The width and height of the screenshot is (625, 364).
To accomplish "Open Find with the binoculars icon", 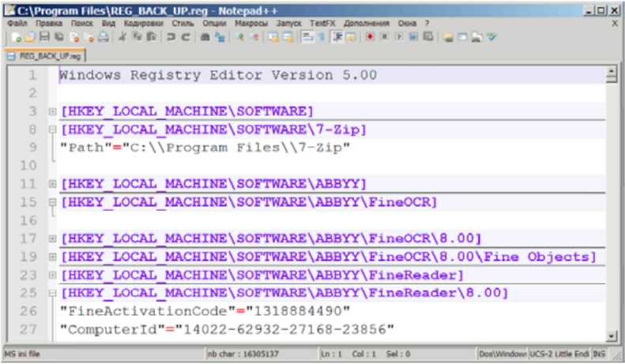I will tap(205, 37).
